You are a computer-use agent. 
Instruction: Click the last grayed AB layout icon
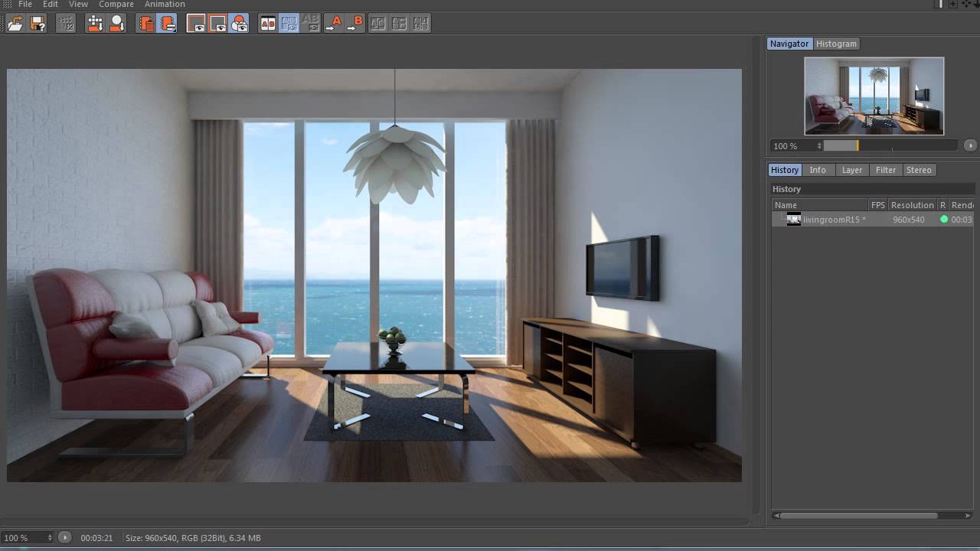[x=420, y=24]
